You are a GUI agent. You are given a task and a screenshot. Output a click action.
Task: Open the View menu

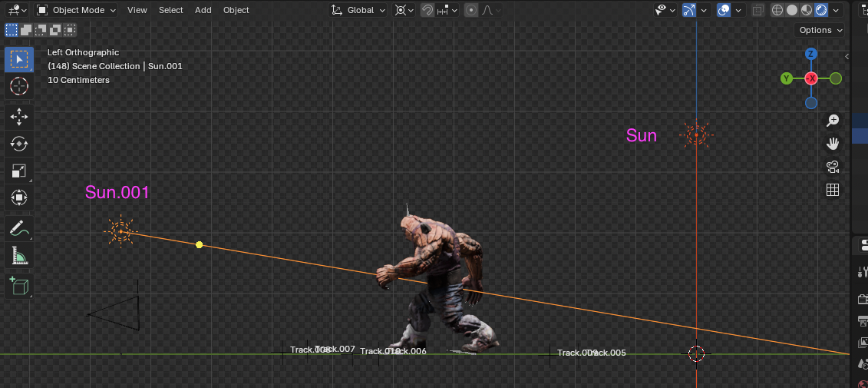tap(137, 10)
